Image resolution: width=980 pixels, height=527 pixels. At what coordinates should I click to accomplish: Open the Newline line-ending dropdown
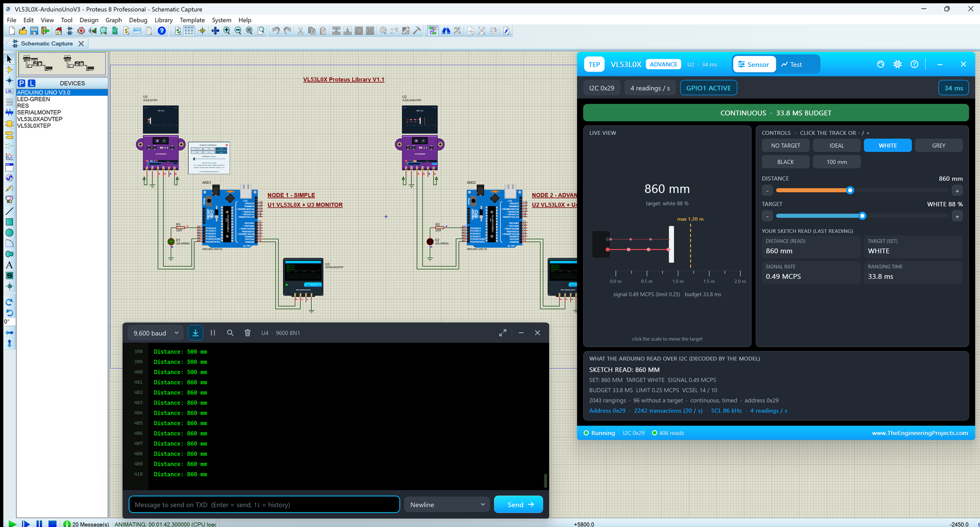(446, 505)
